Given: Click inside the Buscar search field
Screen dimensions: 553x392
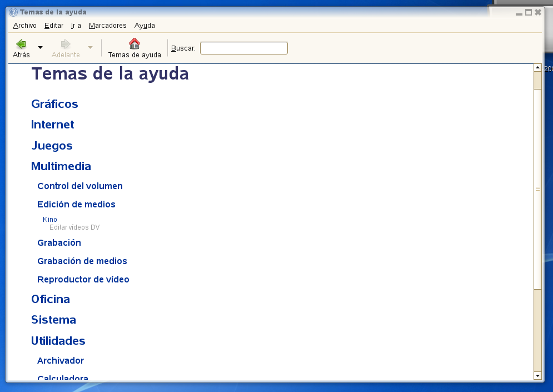Looking at the screenshot, I should (243, 48).
